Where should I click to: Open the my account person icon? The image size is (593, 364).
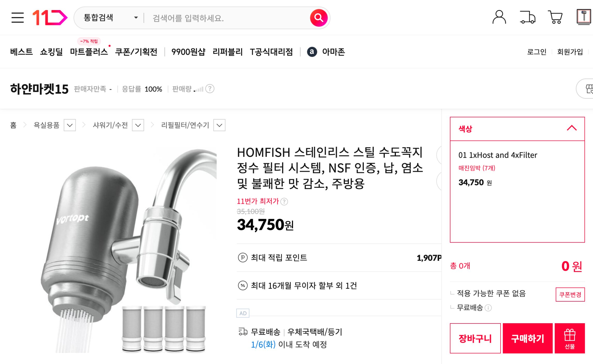[499, 17]
